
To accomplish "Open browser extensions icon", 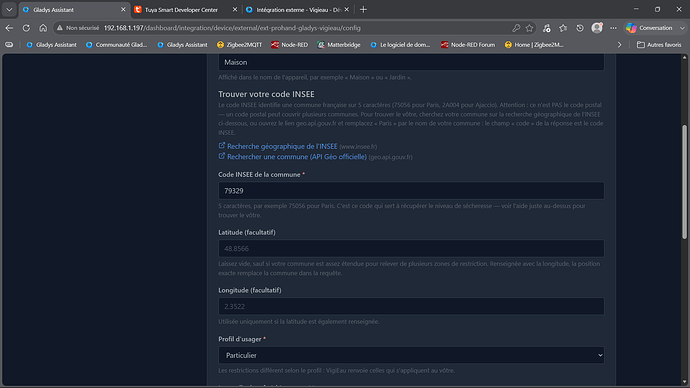I will tap(547, 28).
